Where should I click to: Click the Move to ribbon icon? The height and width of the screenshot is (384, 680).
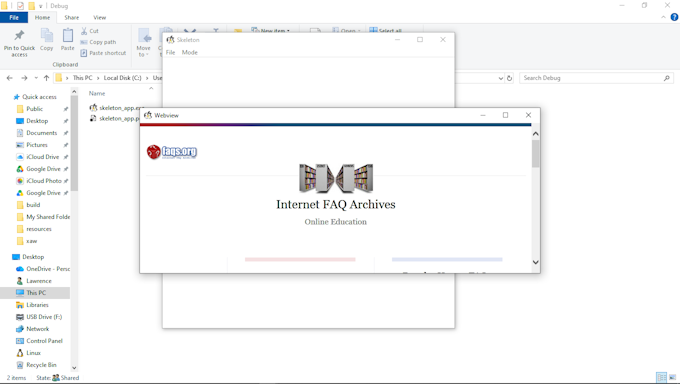pyautogui.click(x=144, y=36)
